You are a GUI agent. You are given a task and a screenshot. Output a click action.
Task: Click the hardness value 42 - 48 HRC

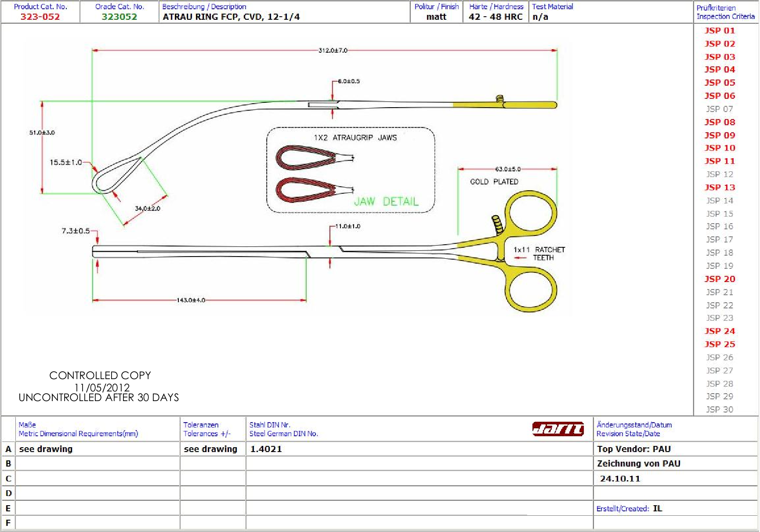pyautogui.click(x=496, y=17)
